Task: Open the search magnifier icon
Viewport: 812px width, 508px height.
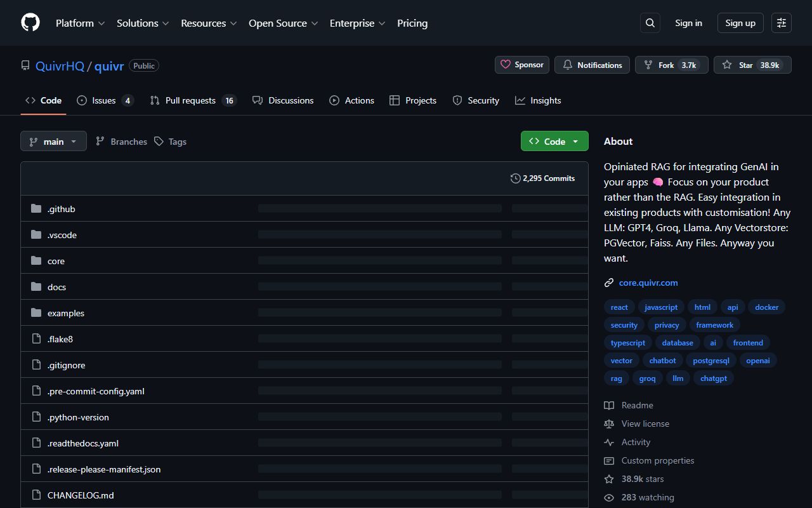Action: 650,22
